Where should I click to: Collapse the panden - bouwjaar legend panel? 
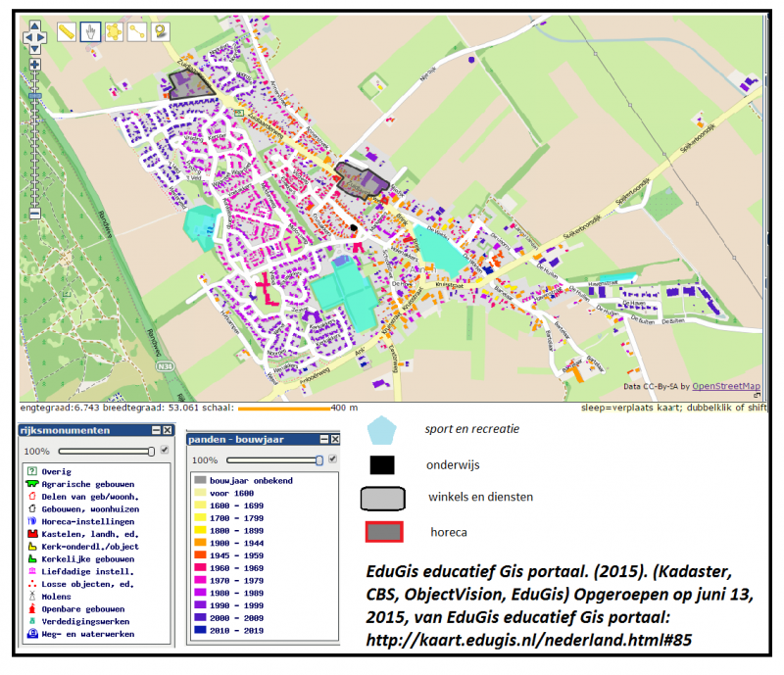click(324, 440)
